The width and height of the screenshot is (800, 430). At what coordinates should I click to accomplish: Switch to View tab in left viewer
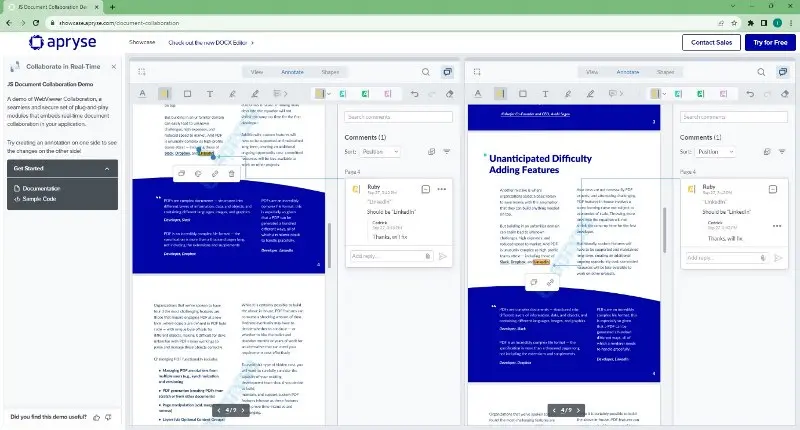coord(257,72)
